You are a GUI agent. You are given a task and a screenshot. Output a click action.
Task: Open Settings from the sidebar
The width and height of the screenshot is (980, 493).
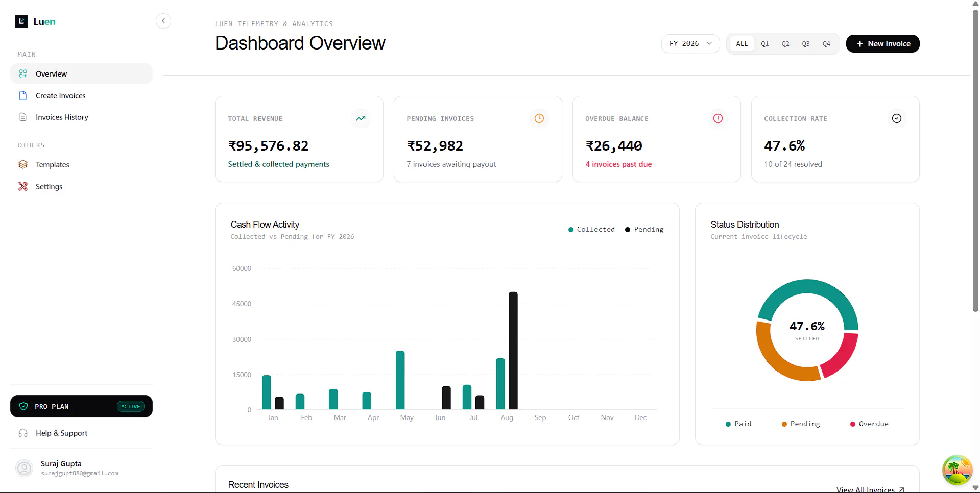pyautogui.click(x=82, y=186)
